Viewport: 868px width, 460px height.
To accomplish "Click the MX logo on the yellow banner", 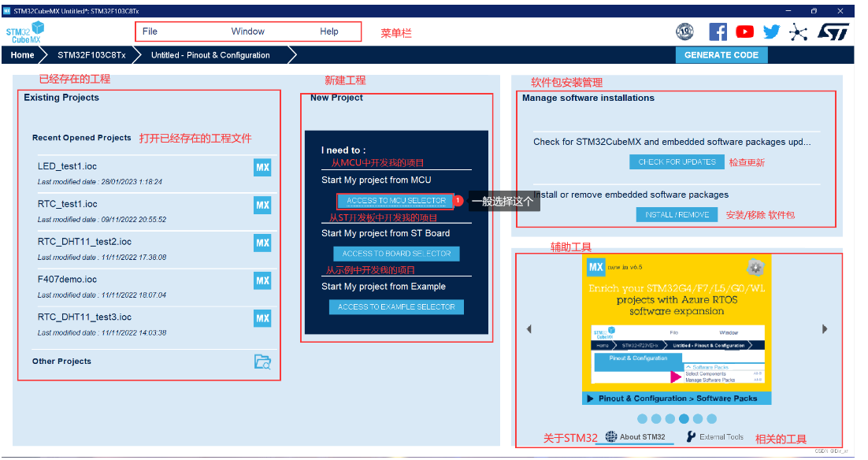I will click(595, 267).
